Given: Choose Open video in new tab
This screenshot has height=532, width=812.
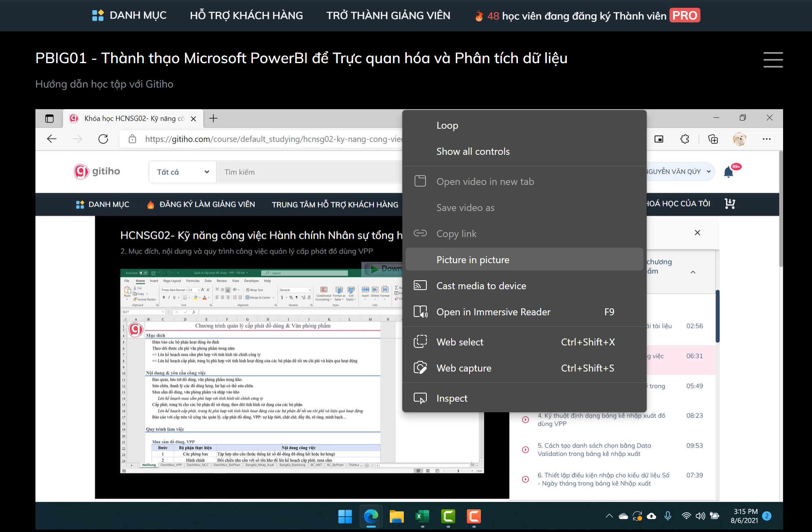Looking at the screenshot, I should click(x=525, y=182).
